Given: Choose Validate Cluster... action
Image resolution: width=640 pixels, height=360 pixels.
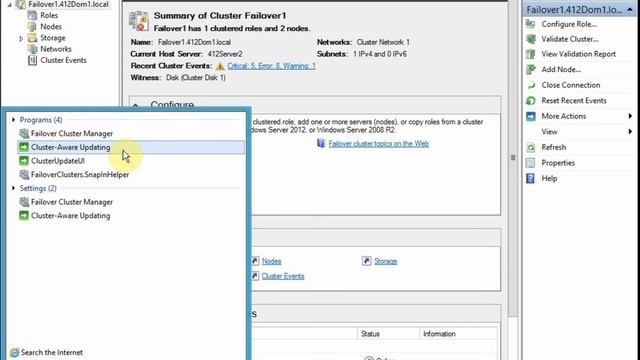Looking at the screenshot, I should pyautogui.click(x=570, y=39).
